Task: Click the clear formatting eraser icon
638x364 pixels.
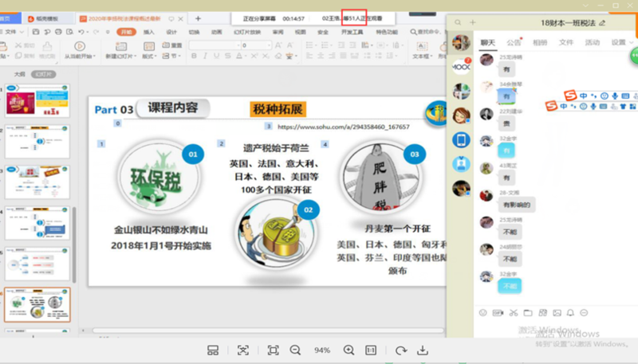Action: (x=278, y=56)
